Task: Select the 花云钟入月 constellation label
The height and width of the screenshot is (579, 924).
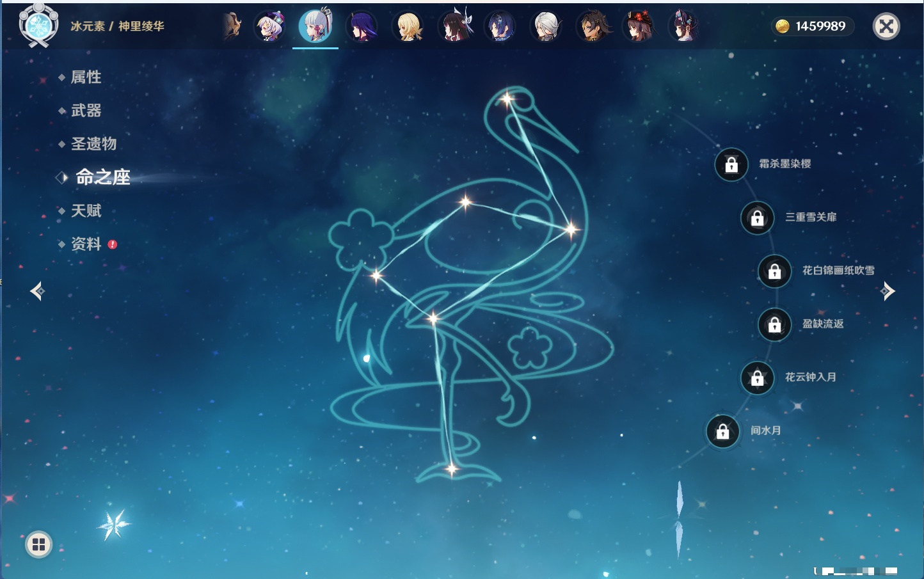Action: (811, 377)
